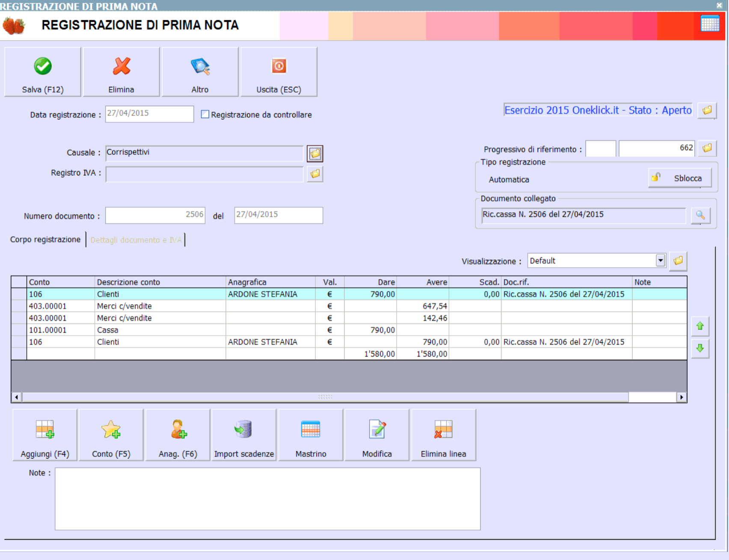Click Aggiungi (F4) add row icon
The image size is (729, 560).
pos(45,435)
